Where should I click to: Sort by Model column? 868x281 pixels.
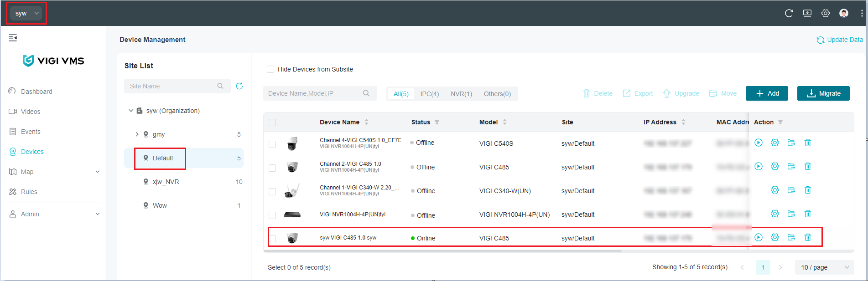[504, 122]
